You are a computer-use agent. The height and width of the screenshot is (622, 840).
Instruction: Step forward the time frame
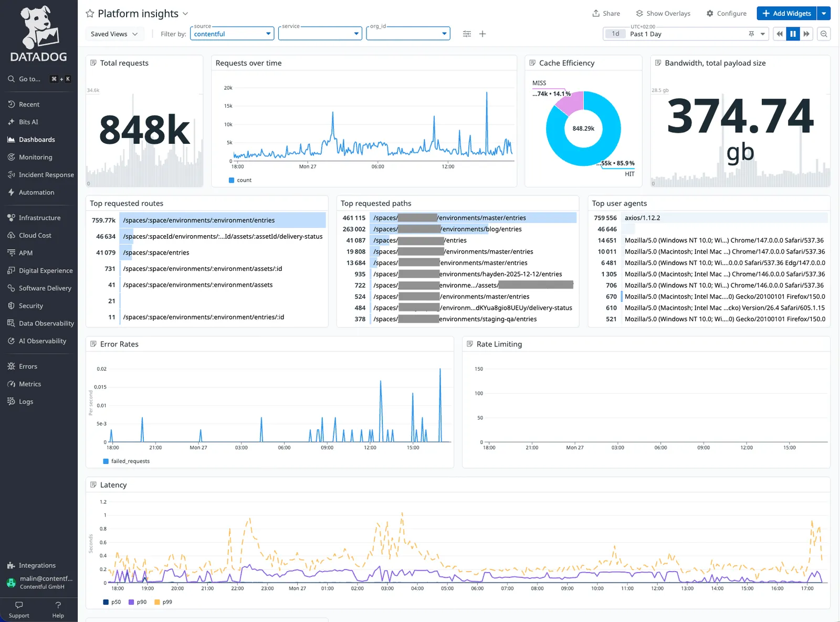tap(806, 34)
